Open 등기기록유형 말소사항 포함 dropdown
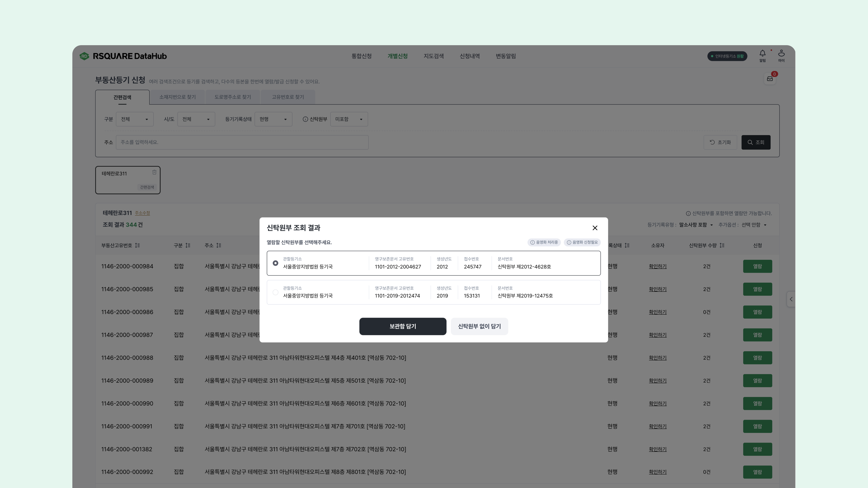This screenshot has height=488, width=868. tap(696, 225)
